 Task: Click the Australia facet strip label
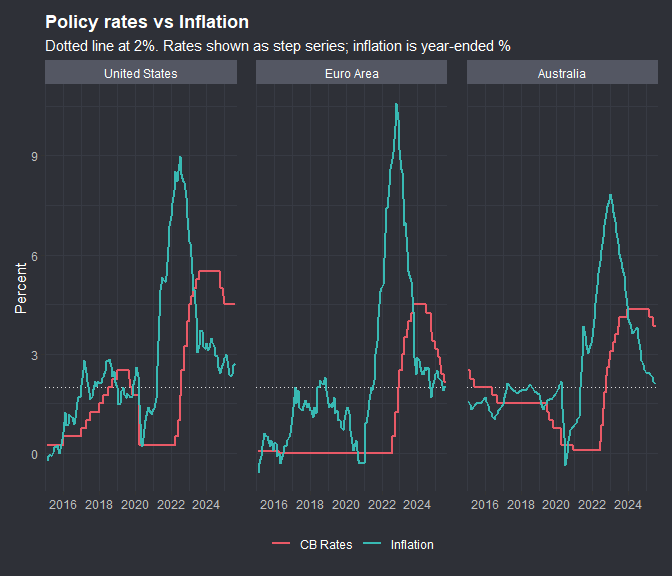click(562, 73)
